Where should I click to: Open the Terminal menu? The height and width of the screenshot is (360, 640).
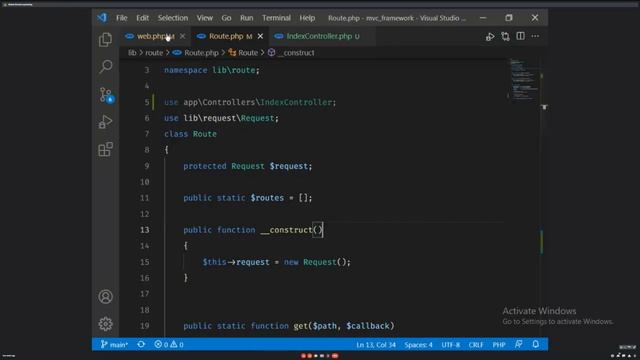[276, 18]
